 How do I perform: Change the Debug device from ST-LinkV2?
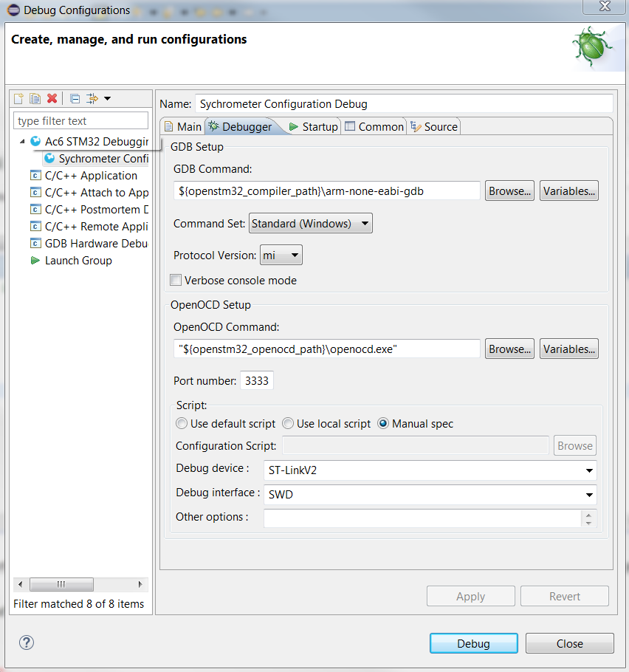tap(589, 470)
